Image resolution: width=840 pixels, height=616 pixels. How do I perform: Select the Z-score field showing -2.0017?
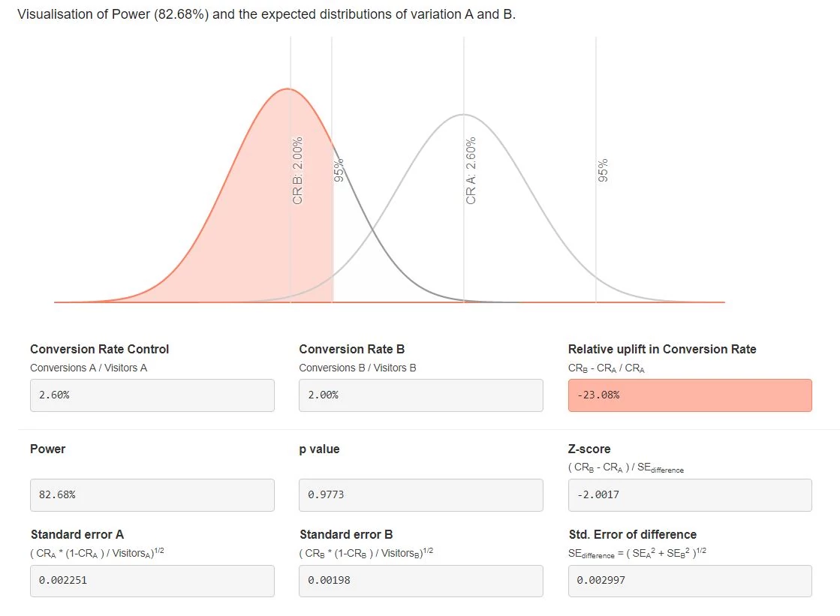click(x=690, y=494)
